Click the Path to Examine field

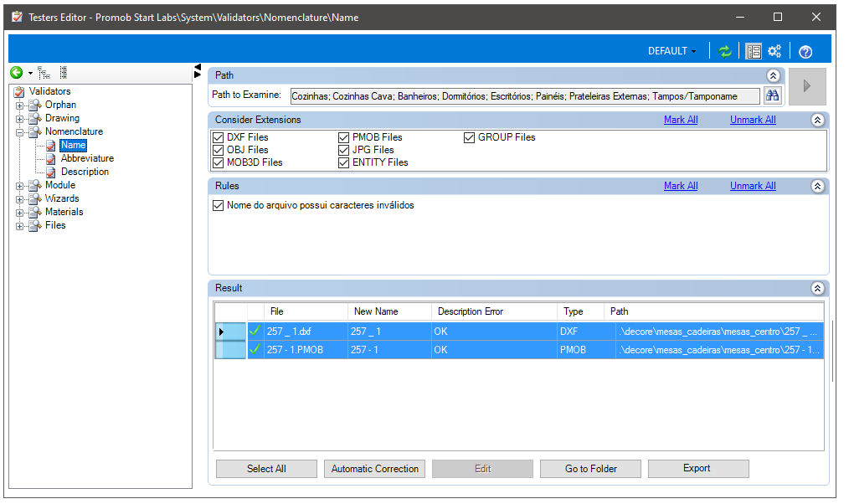(525, 96)
